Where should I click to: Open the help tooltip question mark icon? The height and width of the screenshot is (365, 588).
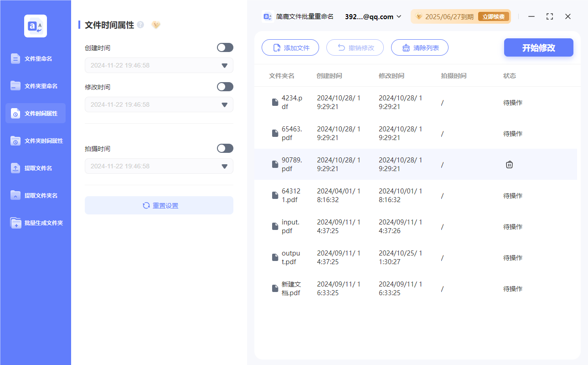coord(140,25)
